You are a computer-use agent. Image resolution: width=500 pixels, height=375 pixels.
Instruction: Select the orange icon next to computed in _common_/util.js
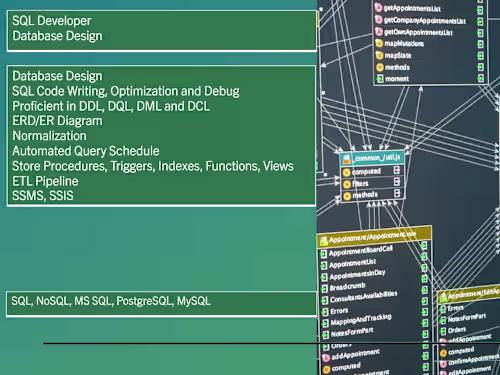[347, 172]
